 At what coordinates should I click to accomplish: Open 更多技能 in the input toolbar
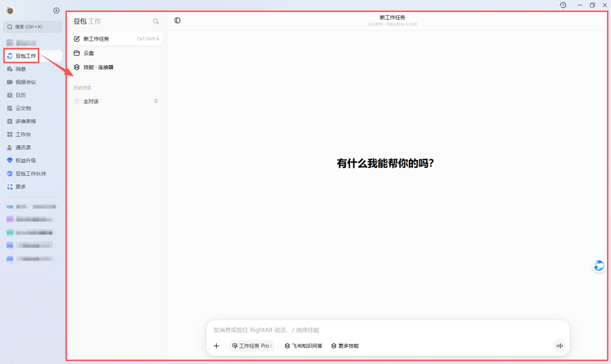(x=345, y=346)
